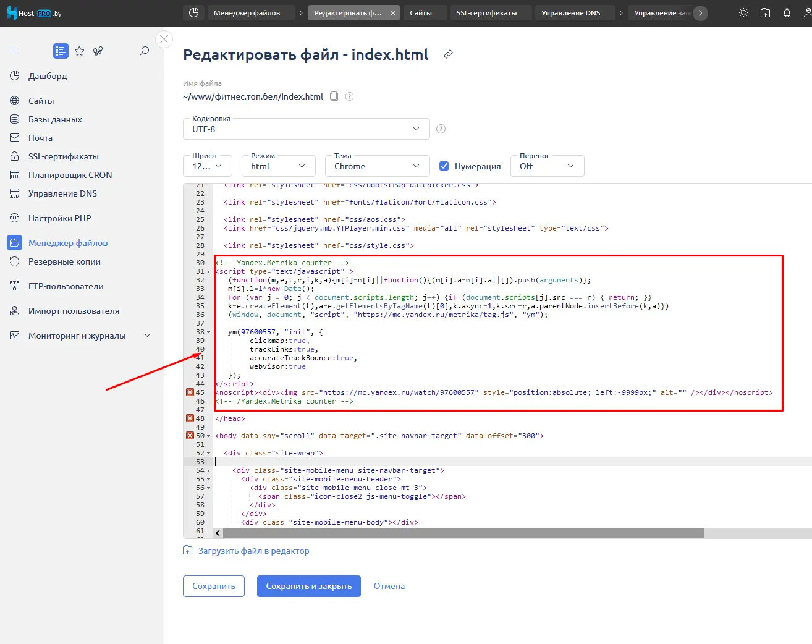
Task: Open favorites star icon in sidebar
Action: pyautogui.click(x=79, y=51)
